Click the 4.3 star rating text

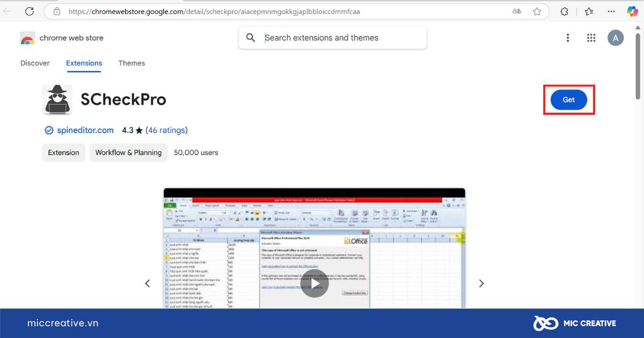(x=132, y=130)
